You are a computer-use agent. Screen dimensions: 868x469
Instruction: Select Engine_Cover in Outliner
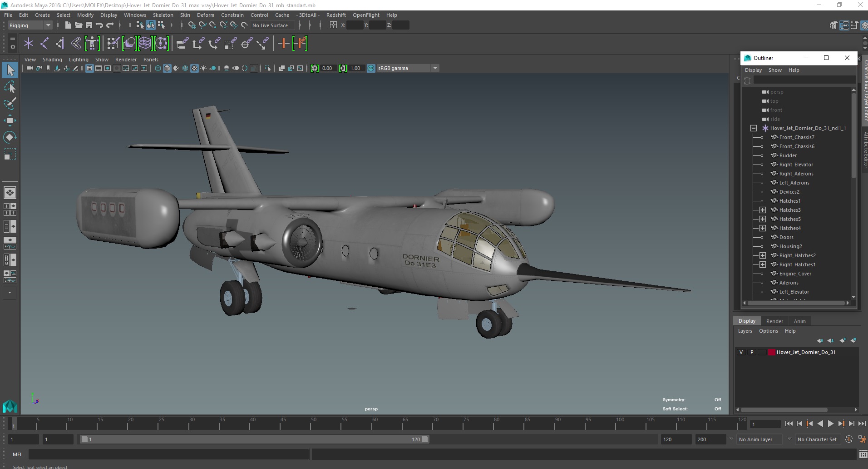pyautogui.click(x=795, y=274)
